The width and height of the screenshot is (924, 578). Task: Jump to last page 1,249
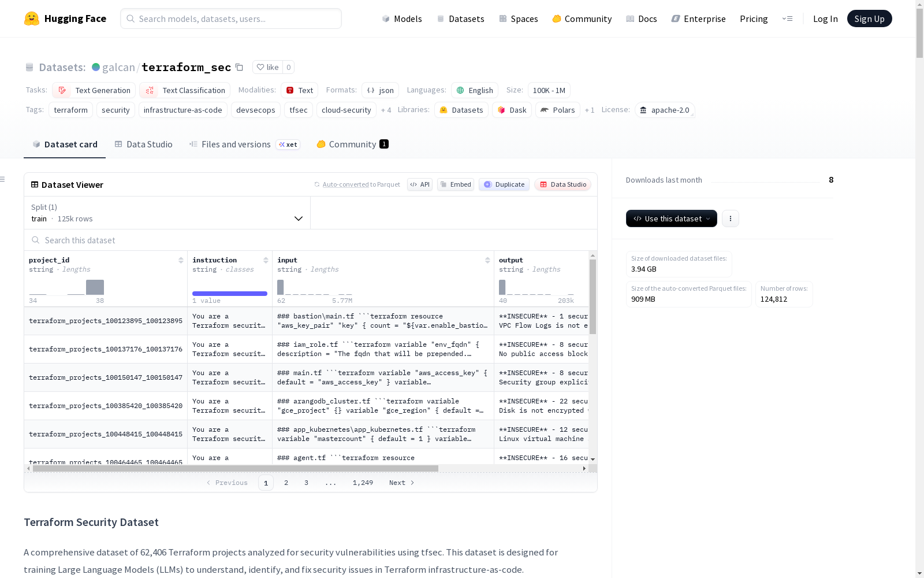click(x=363, y=483)
